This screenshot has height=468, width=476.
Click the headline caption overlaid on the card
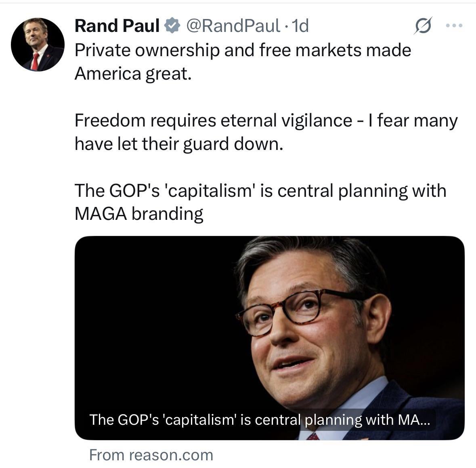click(x=260, y=420)
